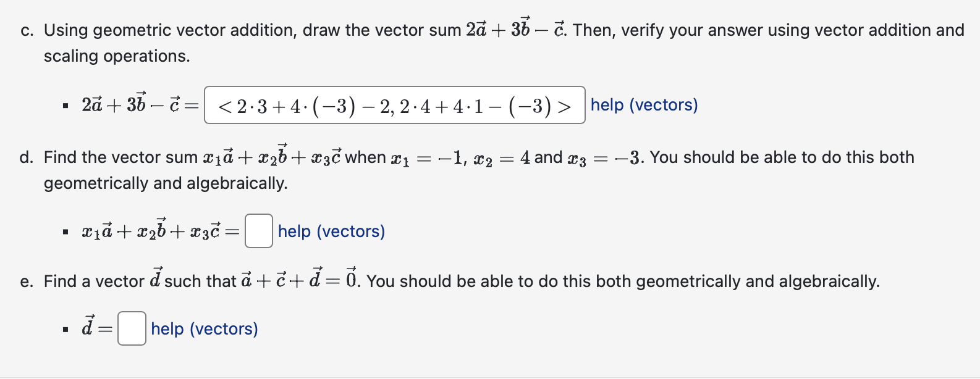Click the value x3 = −3 in part d

point(606,157)
